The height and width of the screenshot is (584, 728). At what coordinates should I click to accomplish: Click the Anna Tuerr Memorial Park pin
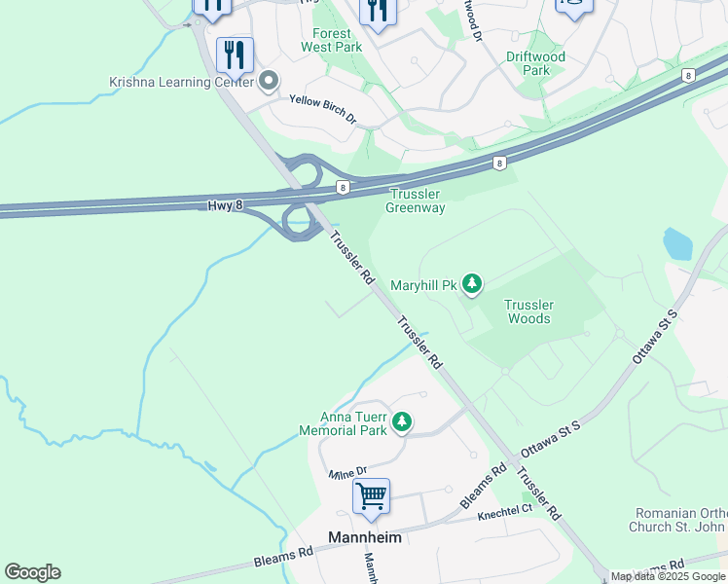click(402, 423)
